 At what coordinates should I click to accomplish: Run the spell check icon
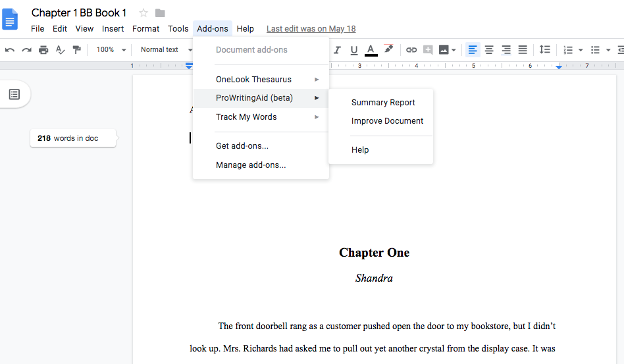point(61,50)
